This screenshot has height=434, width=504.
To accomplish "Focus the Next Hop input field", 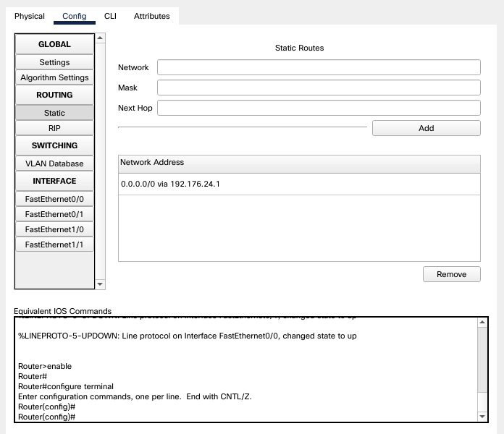I will (x=319, y=108).
